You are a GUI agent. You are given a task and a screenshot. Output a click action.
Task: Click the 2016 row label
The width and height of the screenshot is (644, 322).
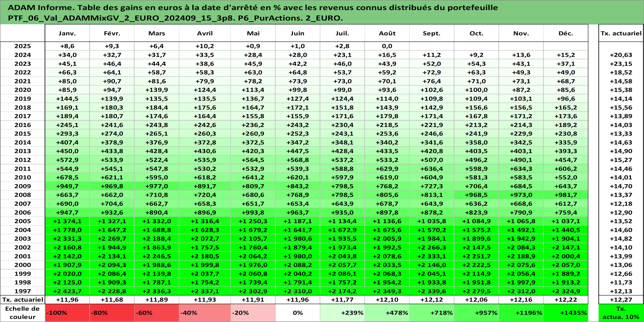click(22, 125)
